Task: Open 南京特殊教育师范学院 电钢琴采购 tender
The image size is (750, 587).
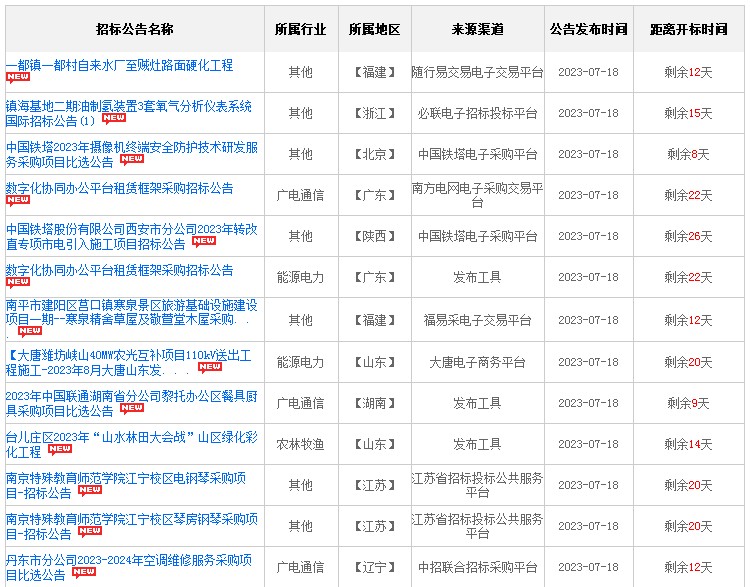Action: coord(131,478)
